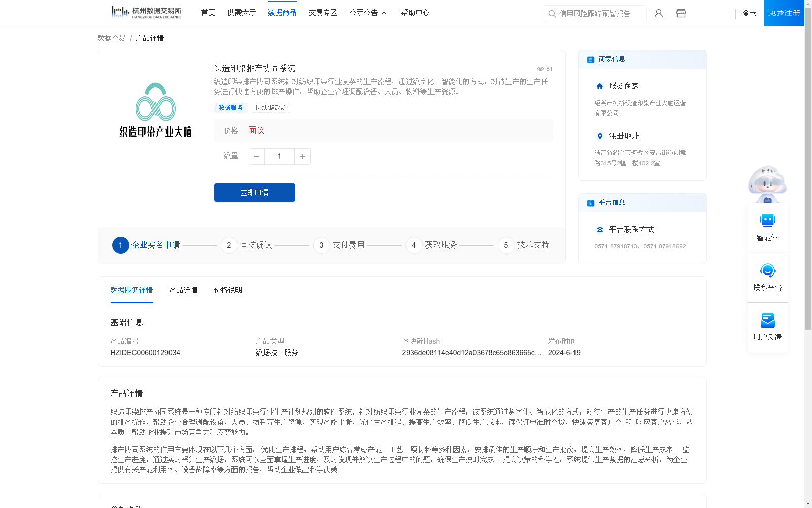Select step 4 获取服务
The height and width of the screenshot is (508, 812).
[x=431, y=245]
